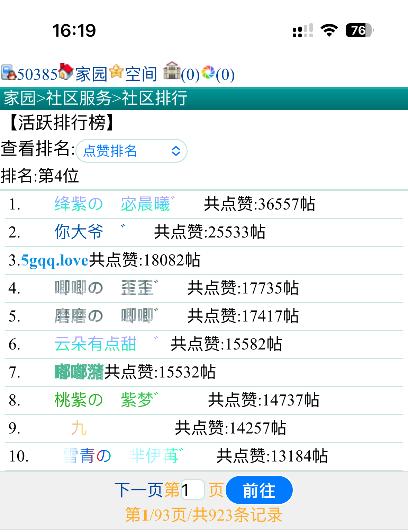This screenshot has height=532, width=408.
Task: Tap the (0) count after pinwheel icon
Action: (225, 74)
